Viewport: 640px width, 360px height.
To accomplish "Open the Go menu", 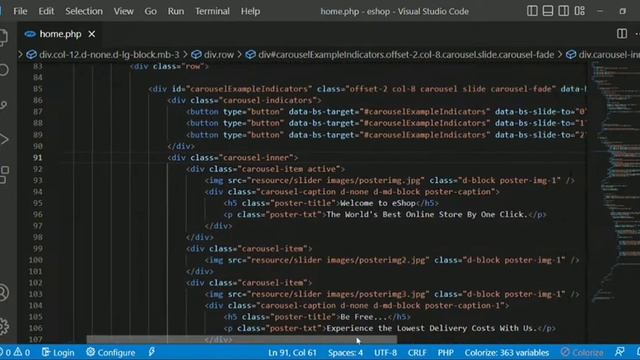I will coord(150,11).
